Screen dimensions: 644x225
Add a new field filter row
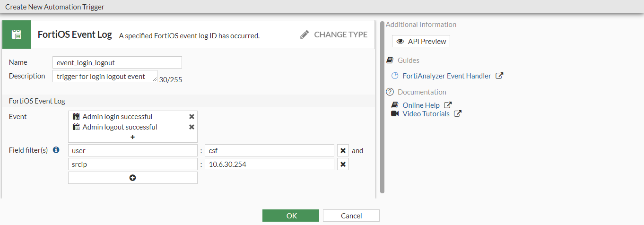pyautogui.click(x=132, y=178)
